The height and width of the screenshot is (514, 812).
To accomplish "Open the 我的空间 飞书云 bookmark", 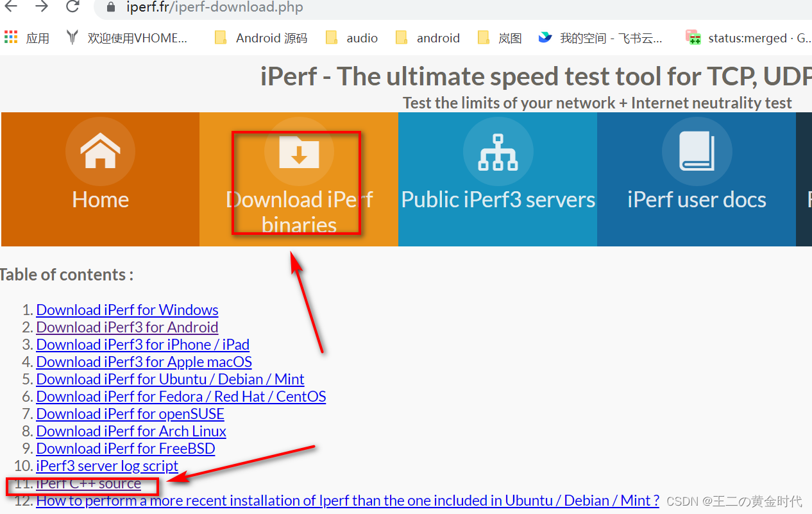I will (600, 38).
